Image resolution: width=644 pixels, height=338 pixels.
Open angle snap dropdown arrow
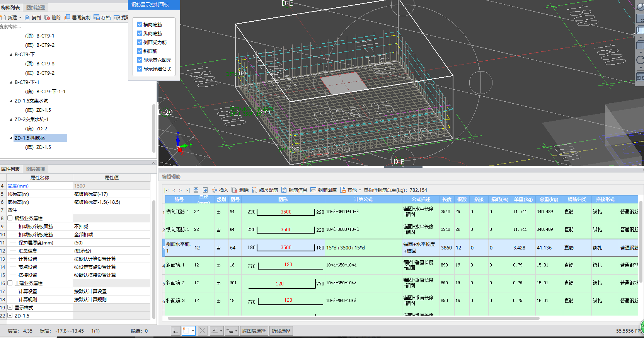click(x=221, y=331)
